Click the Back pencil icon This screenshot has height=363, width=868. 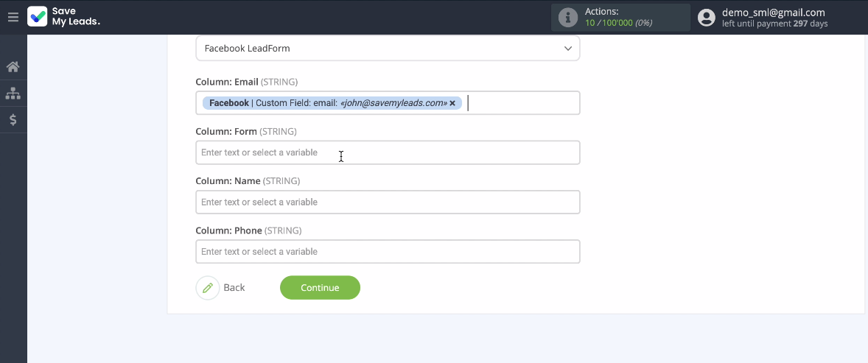(x=208, y=288)
